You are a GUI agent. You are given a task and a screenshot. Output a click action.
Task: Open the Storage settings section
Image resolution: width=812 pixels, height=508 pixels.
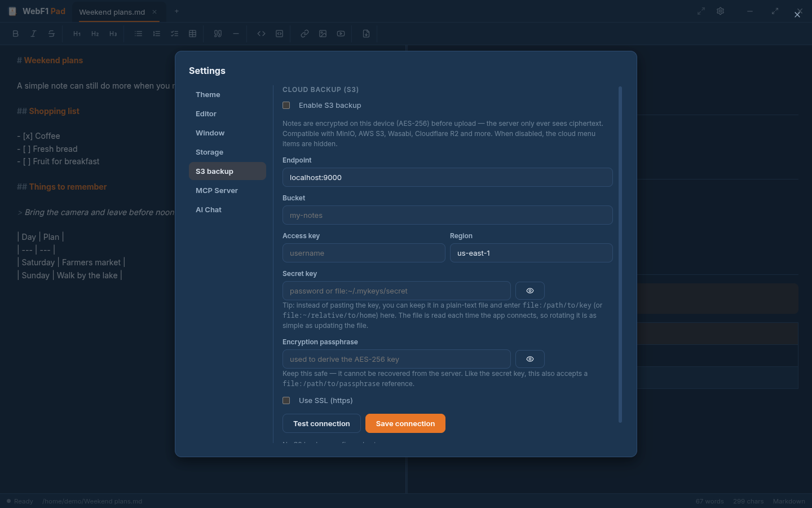point(227,152)
